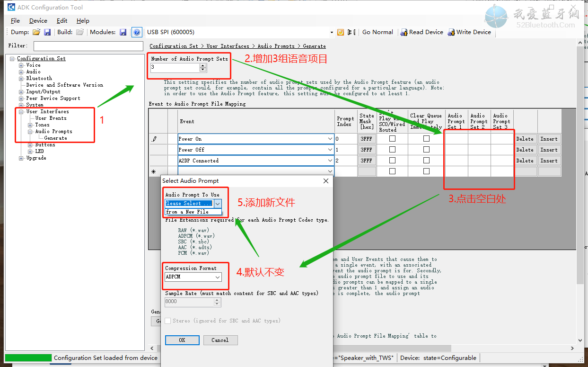The image size is (588, 367).
Task: Click the orange icon after USB SPI dropdown
Action: click(x=341, y=32)
